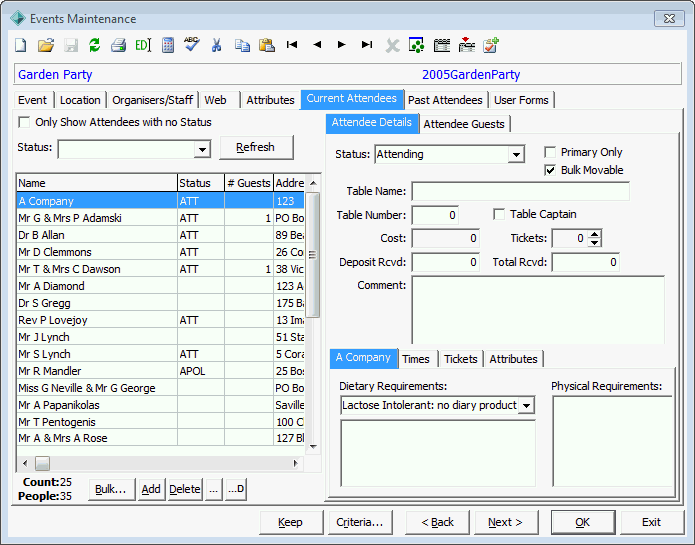Click into the Comment text box
The image size is (695, 545).
tap(538, 310)
